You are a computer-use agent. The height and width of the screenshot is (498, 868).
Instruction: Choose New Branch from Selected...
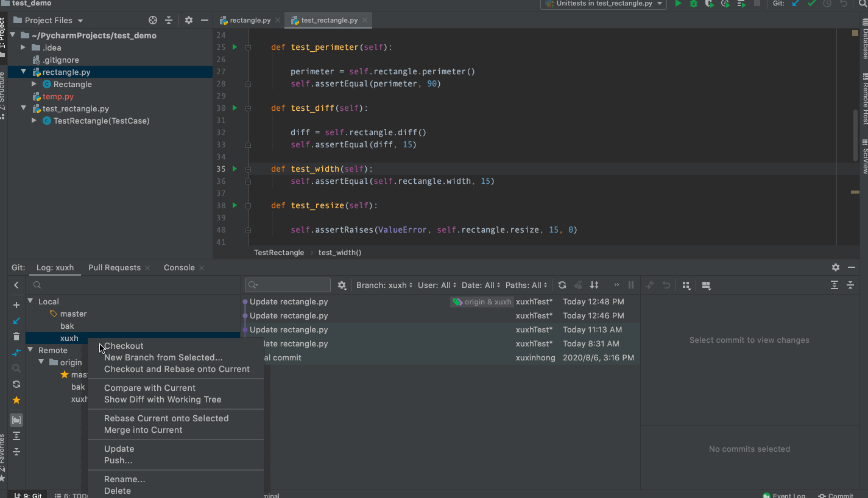pos(163,357)
